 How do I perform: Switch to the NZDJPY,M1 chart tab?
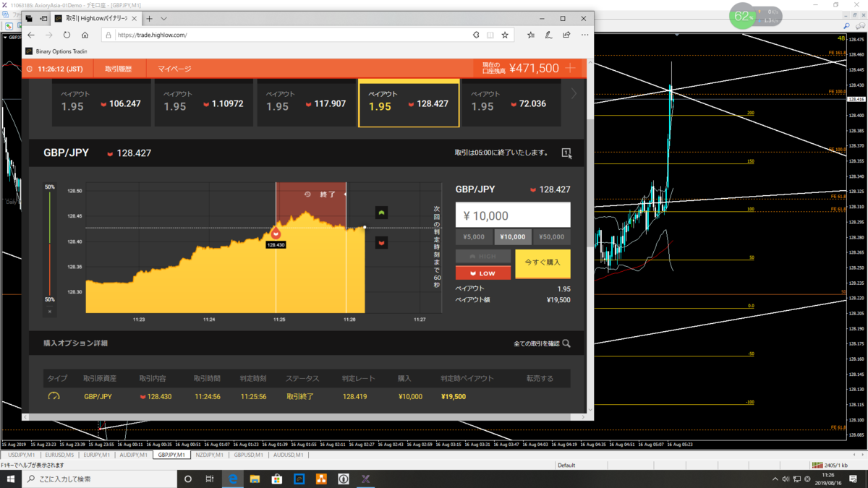tap(209, 455)
